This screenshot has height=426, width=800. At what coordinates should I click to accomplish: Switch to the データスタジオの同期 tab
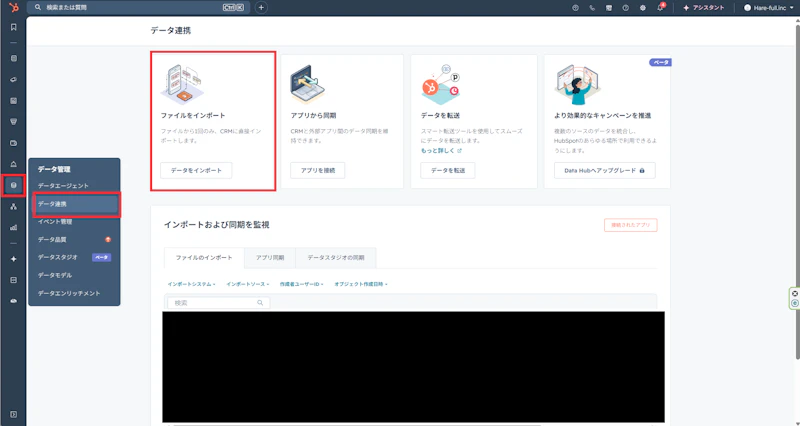[336, 258]
